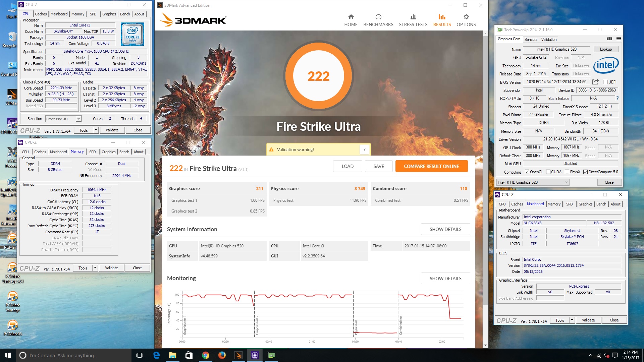
Task: Open Microsoft Edge from taskbar
Action: pos(156,355)
